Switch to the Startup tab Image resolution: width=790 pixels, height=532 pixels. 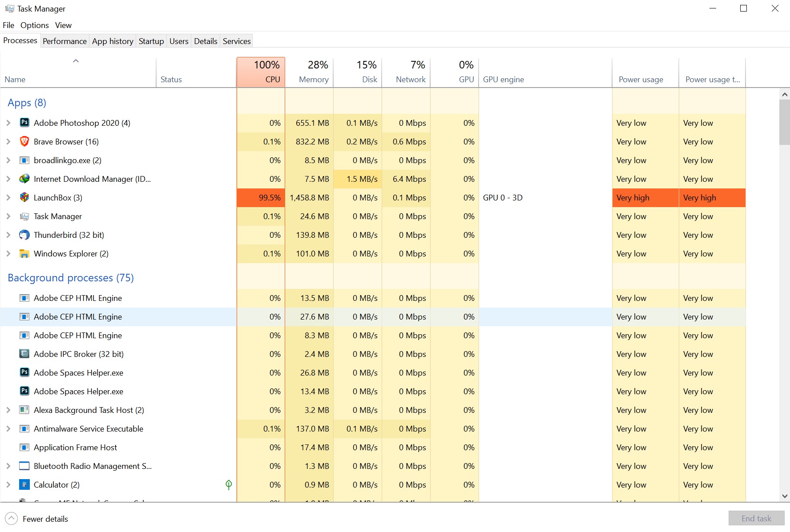coord(151,41)
